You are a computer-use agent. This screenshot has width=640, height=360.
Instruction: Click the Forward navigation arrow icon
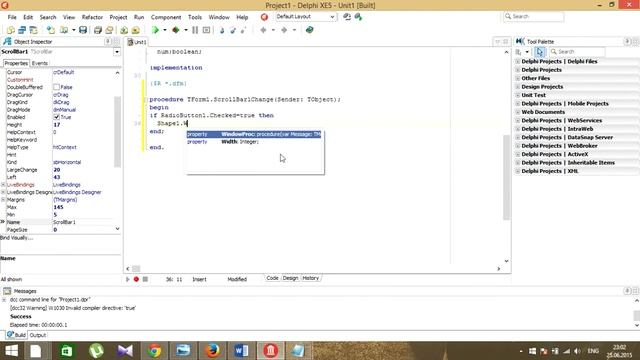point(284,30)
